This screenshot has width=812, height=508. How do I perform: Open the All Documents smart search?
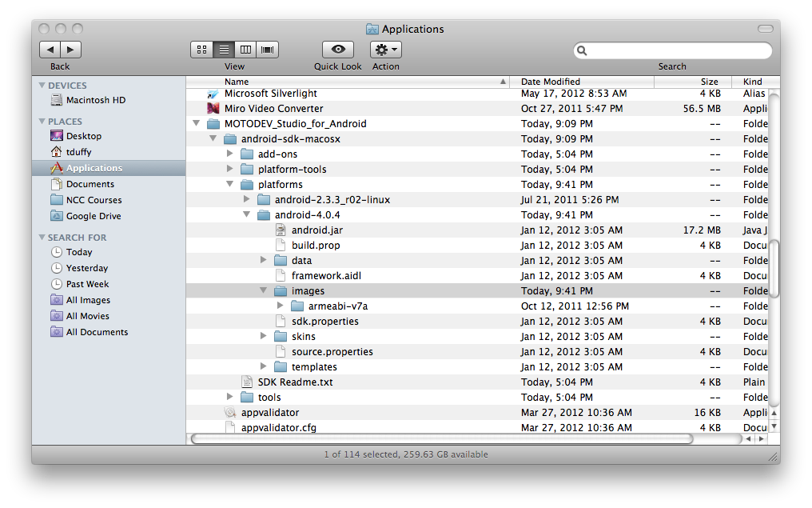[89, 332]
